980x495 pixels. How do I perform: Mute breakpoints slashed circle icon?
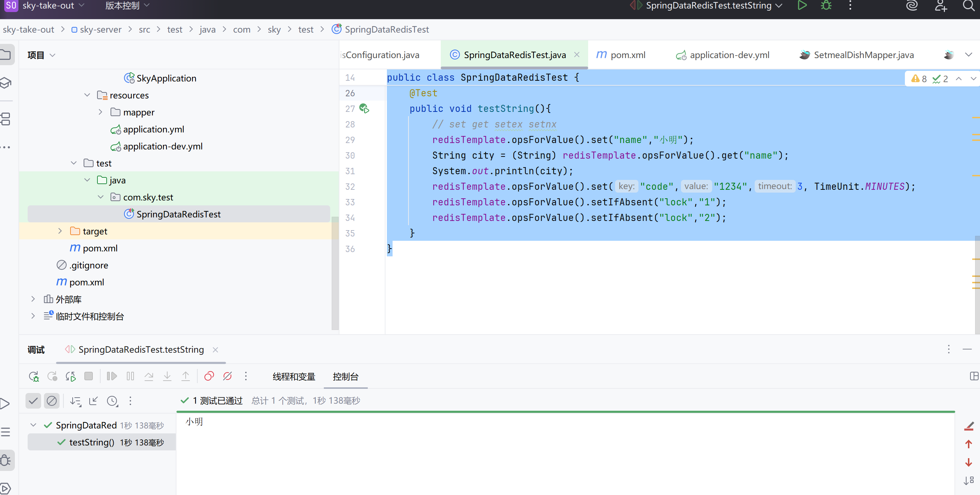tap(227, 376)
